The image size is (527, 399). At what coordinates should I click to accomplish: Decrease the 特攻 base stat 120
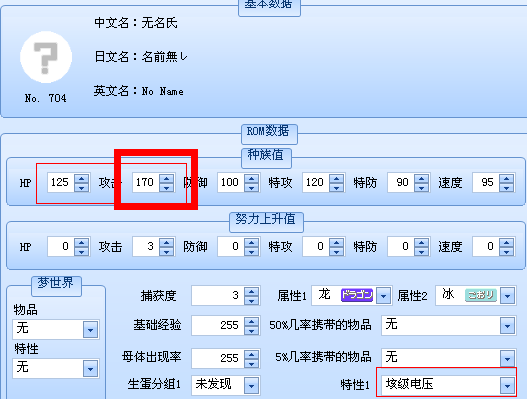(336, 188)
